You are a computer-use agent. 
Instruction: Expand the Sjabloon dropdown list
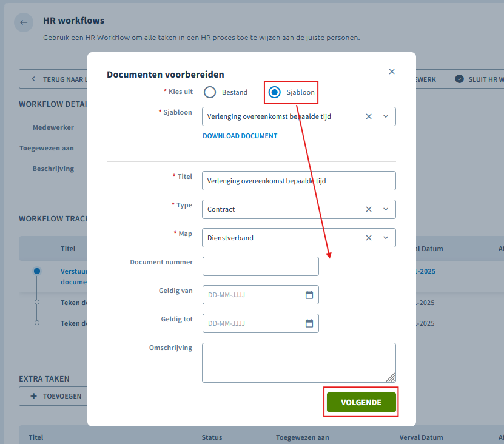[x=386, y=116]
